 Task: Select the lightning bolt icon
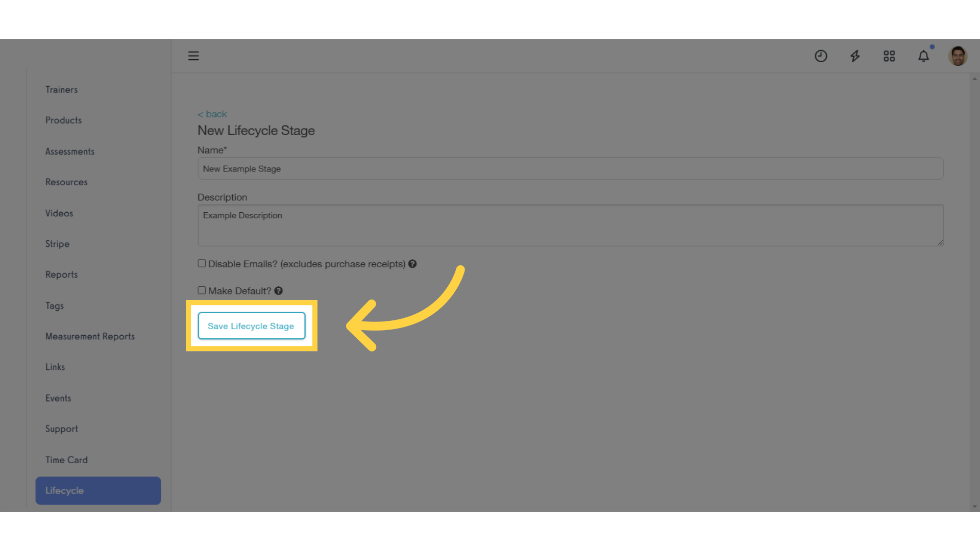(855, 56)
